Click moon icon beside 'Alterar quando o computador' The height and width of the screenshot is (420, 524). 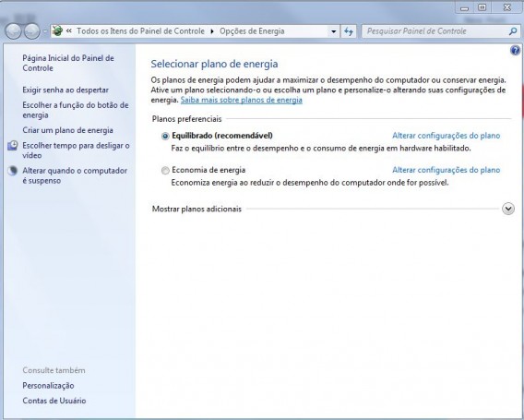point(13,171)
